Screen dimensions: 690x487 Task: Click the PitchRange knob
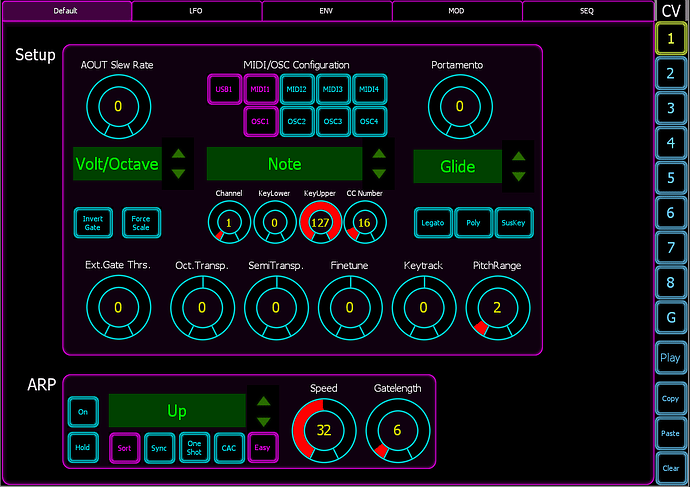[498, 308]
